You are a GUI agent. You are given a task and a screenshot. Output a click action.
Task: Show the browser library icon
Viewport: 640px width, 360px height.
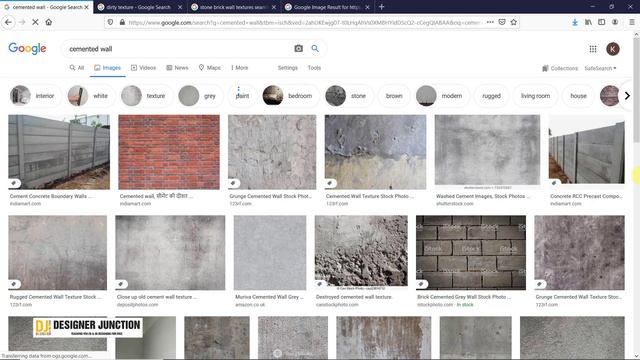pos(588,22)
